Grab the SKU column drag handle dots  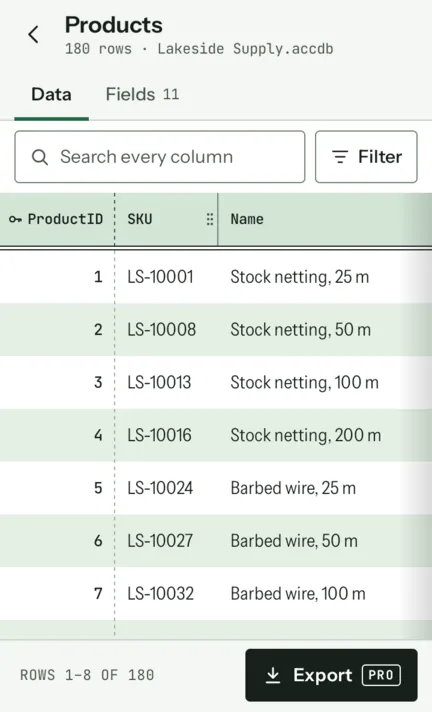209,219
